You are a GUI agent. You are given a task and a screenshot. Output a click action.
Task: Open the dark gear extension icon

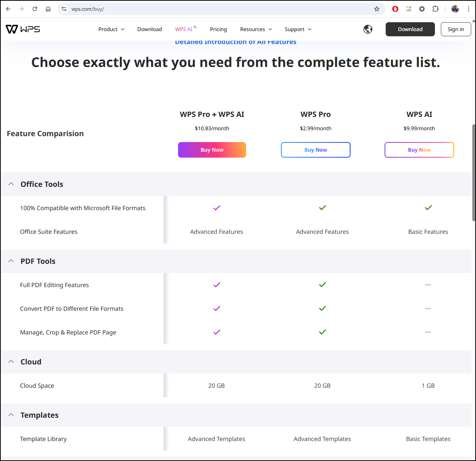click(x=422, y=9)
